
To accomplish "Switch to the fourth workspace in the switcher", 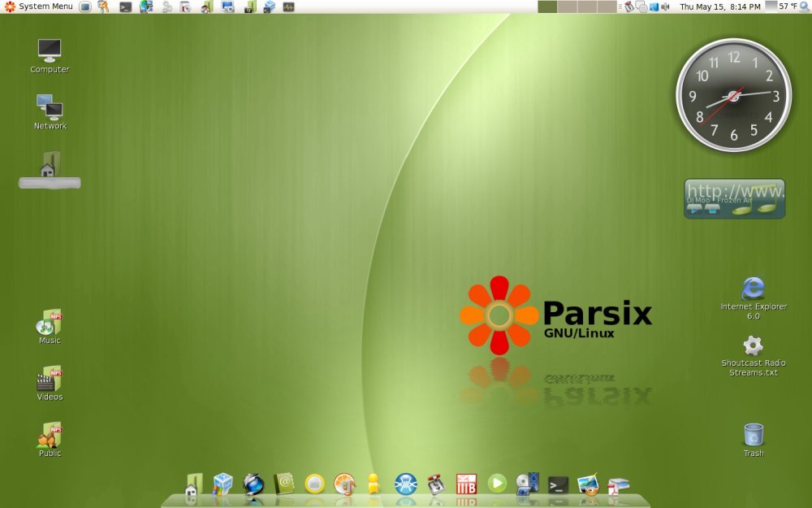I will 607,7.
